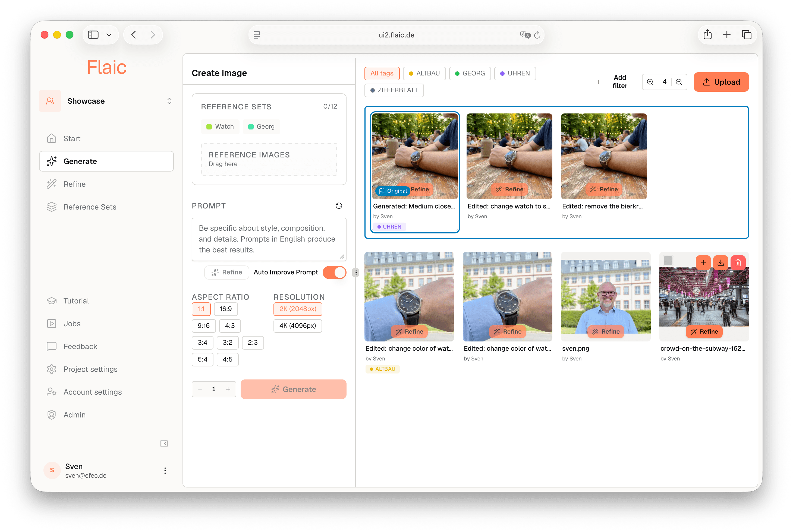Screen dimensions: 793x532
Task: Click the zoom-out magnifier icon in gallery toolbar
Action: (679, 82)
